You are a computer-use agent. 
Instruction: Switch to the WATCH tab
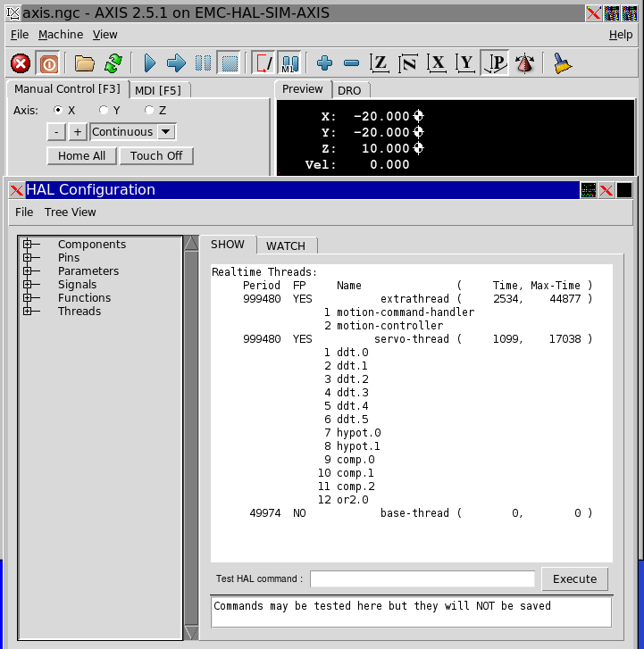(286, 245)
